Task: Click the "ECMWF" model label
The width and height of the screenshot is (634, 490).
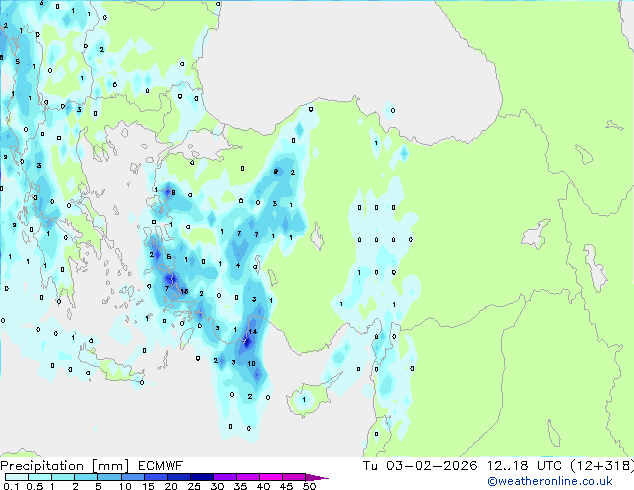Action: [x=161, y=466]
